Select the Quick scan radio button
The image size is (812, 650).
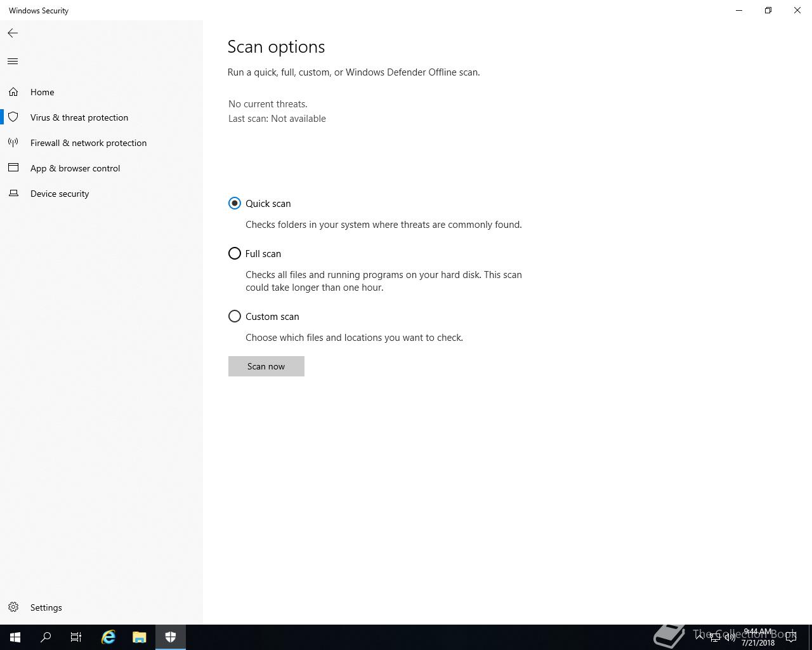pos(235,203)
